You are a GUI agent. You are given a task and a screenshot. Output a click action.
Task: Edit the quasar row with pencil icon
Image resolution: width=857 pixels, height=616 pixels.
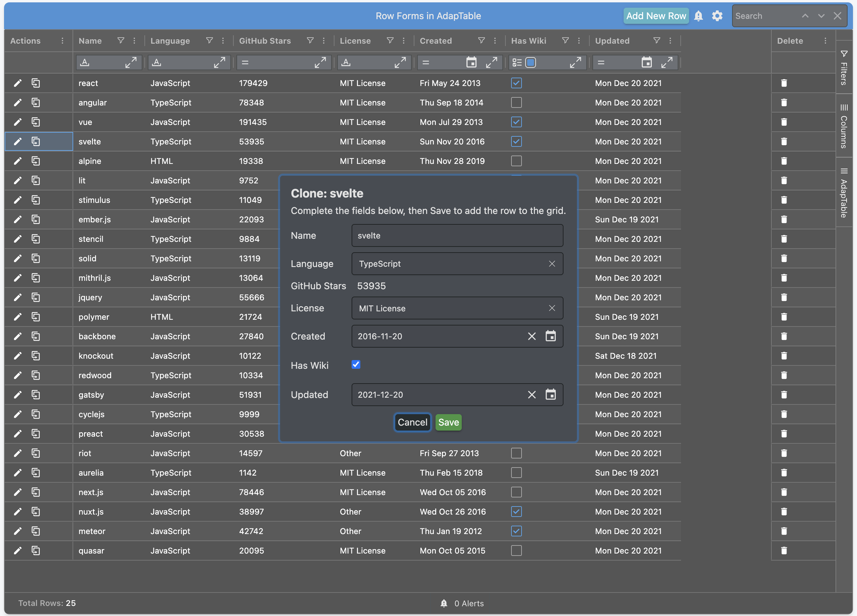(x=17, y=551)
